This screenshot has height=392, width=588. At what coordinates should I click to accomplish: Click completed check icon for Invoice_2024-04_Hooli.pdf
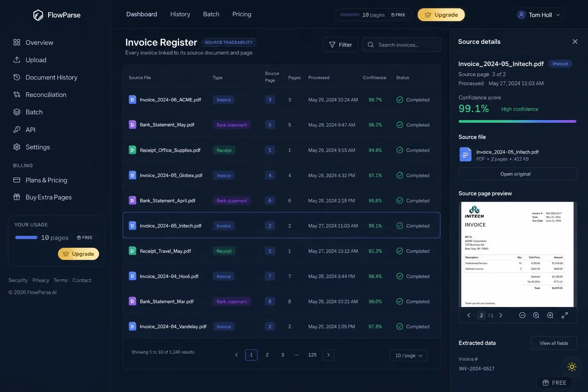(400, 276)
